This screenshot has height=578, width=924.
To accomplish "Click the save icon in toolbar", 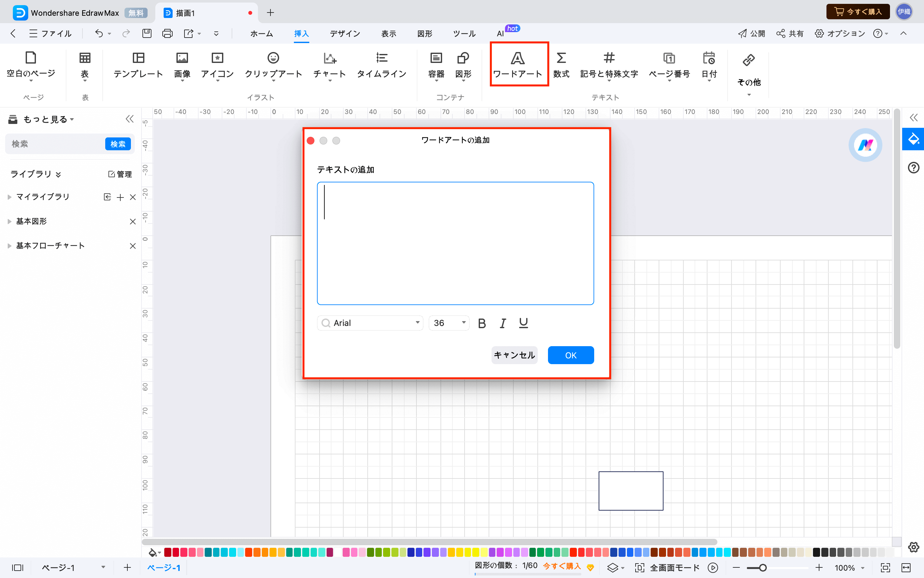I will coord(147,34).
